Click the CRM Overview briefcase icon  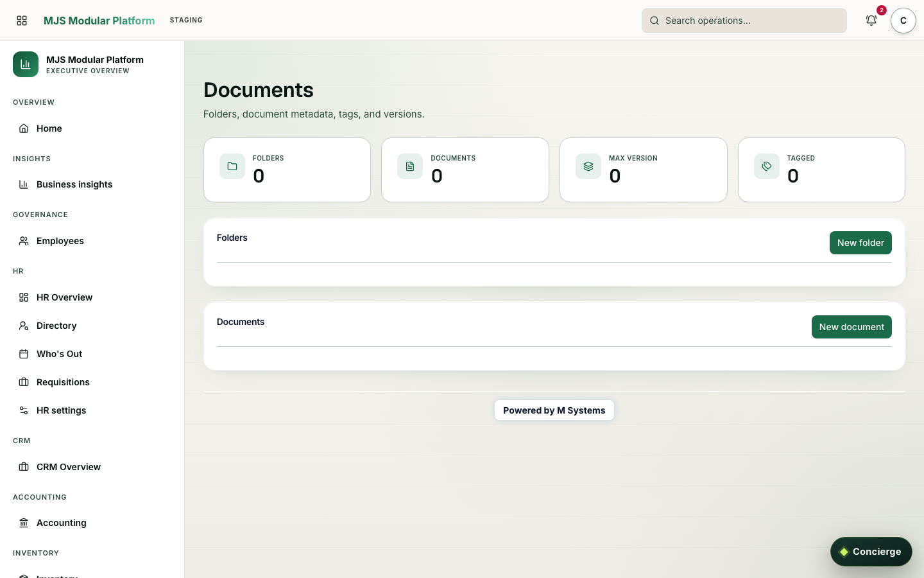point(24,467)
